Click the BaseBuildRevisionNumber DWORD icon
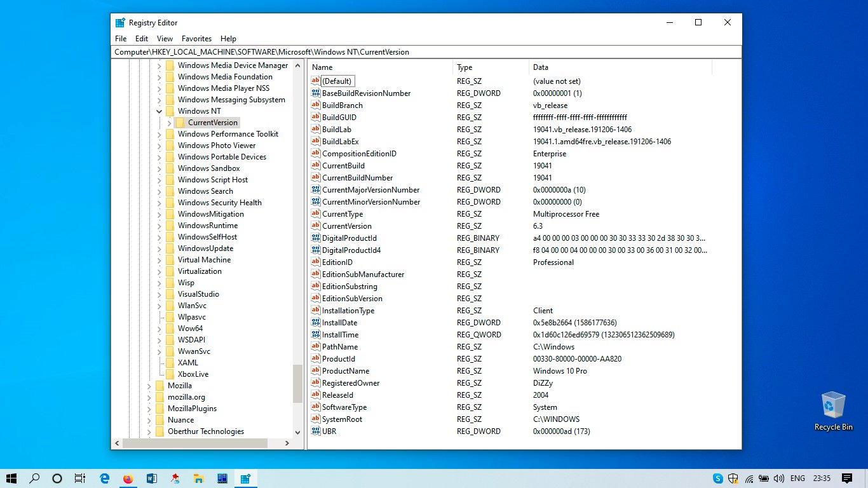This screenshot has width=868, height=488. coord(316,93)
